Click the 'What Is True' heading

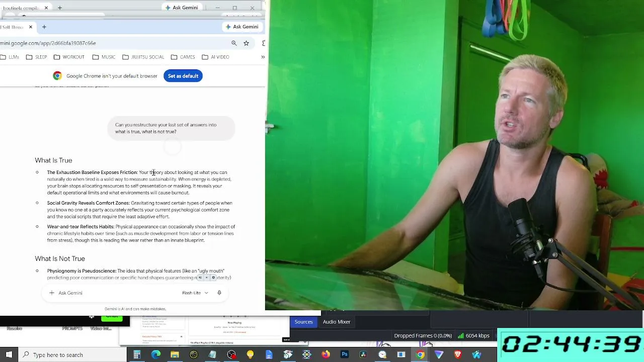[x=53, y=160]
